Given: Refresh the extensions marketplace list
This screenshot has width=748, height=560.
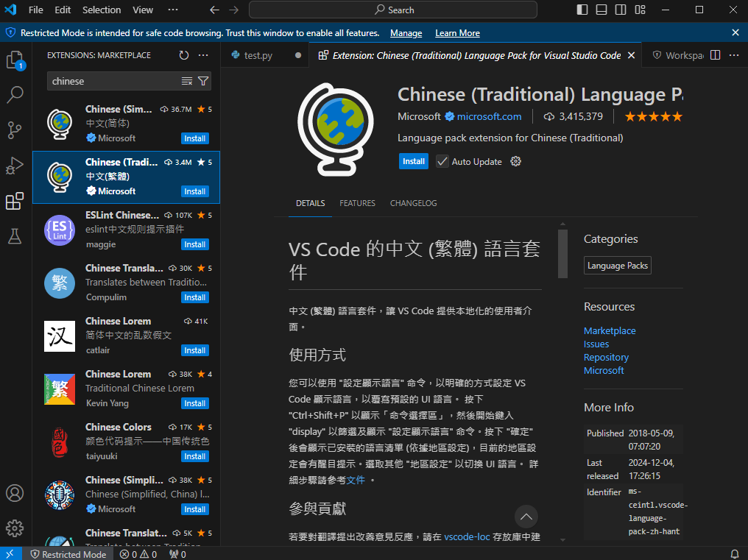Looking at the screenshot, I should [184, 55].
